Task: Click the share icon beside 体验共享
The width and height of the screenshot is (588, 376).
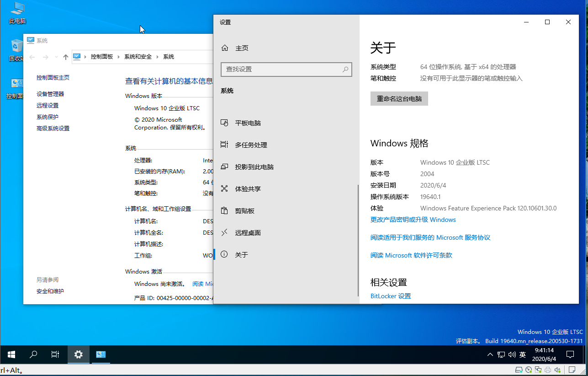Action: [x=224, y=188]
